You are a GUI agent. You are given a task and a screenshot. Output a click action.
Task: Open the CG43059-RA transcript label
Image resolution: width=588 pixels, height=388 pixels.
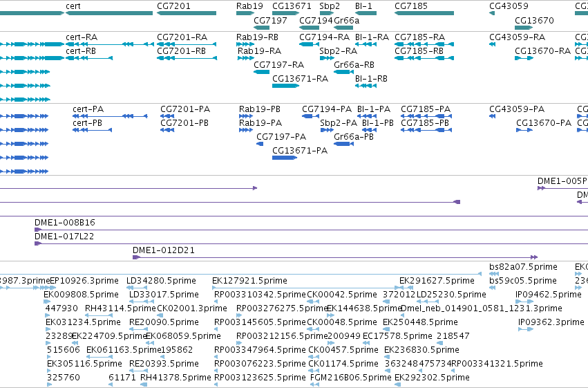(x=517, y=37)
